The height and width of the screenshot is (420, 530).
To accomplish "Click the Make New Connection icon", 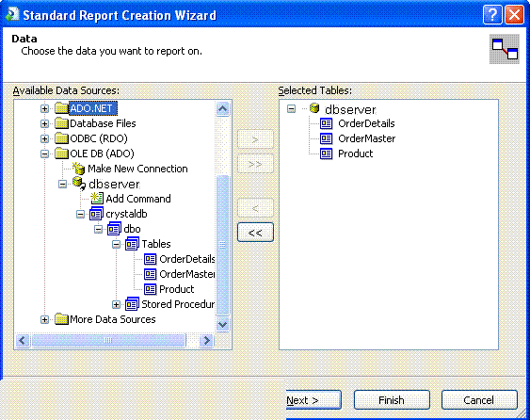I will [79, 169].
